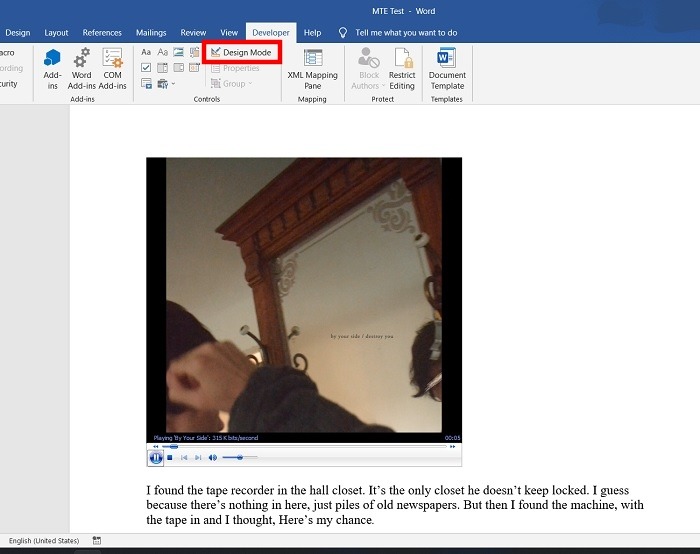Insert Rich Text content control
Image resolution: width=700 pixels, height=554 pixels.
click(146, 52)
